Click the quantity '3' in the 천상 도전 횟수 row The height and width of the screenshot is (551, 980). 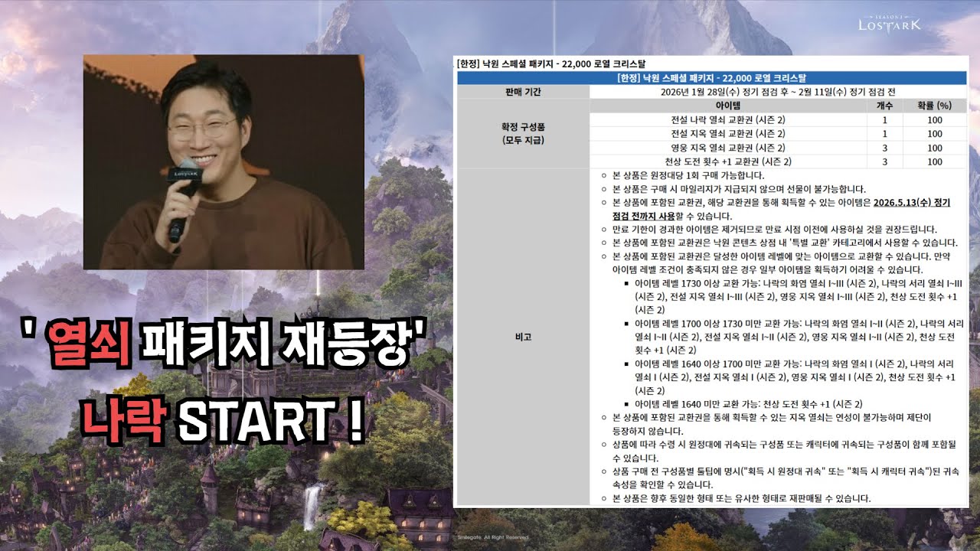884,161
